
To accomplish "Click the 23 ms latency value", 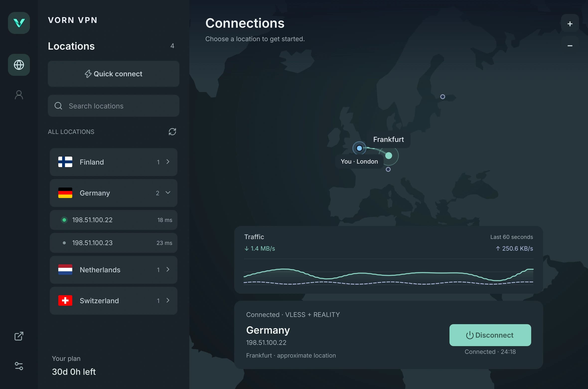I will 164,243.
